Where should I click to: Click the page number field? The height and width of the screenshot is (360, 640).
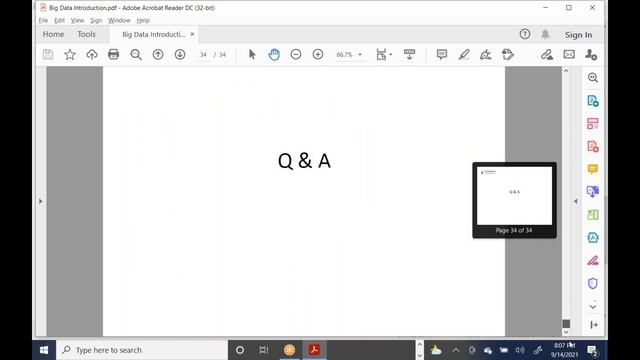pyautogui.click(x=203, y=55)
